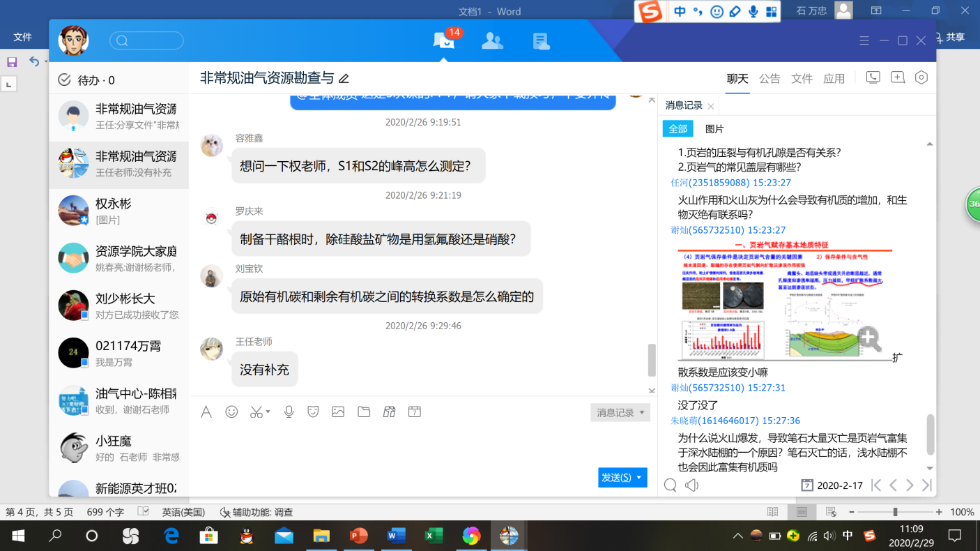The image size is (980, 551).
Task: Open the font style 'A' icon
Action: tap(206, 412)
